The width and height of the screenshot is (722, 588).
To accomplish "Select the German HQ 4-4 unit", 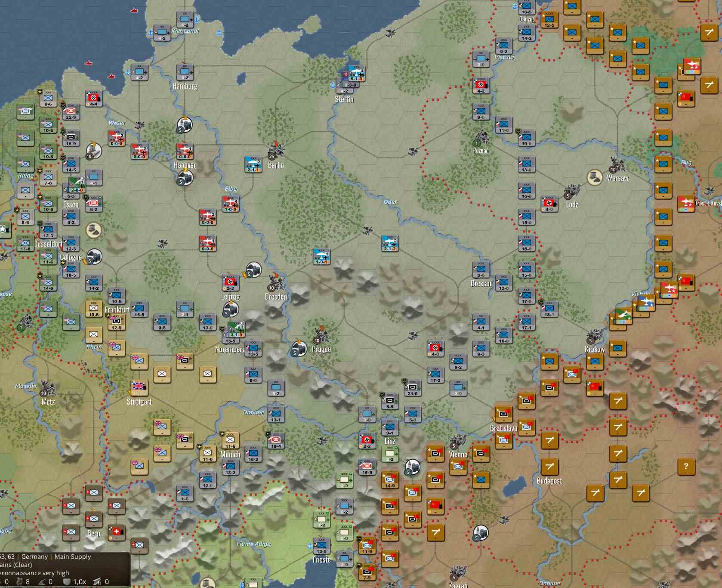I will point(93,98).
